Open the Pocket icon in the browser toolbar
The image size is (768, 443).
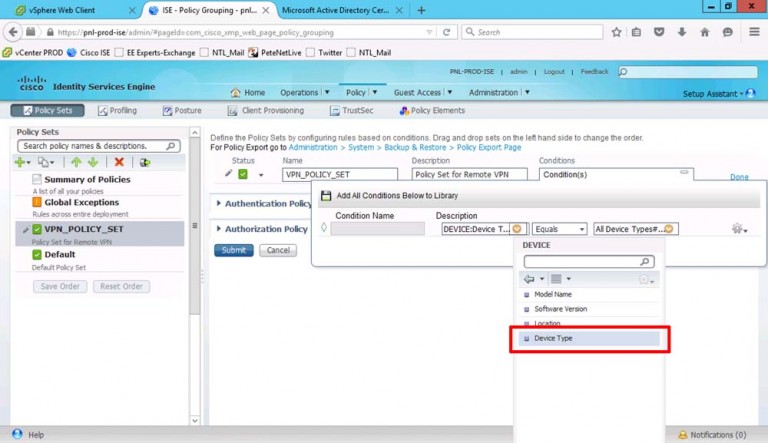(x=659, y=32)
